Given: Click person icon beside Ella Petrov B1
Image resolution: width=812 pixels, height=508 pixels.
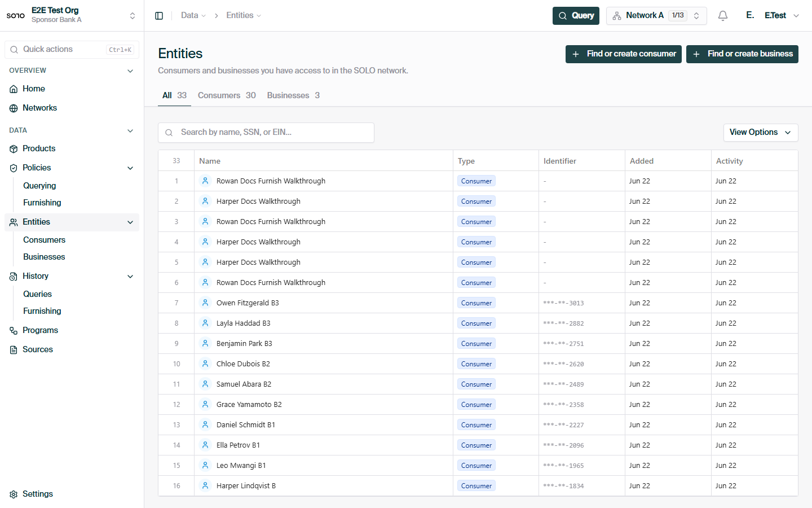Looking at the screenshot, I should point(205,445).
